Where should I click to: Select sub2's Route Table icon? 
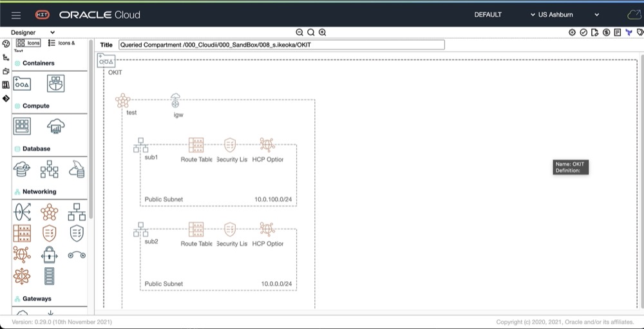[196, 230]
